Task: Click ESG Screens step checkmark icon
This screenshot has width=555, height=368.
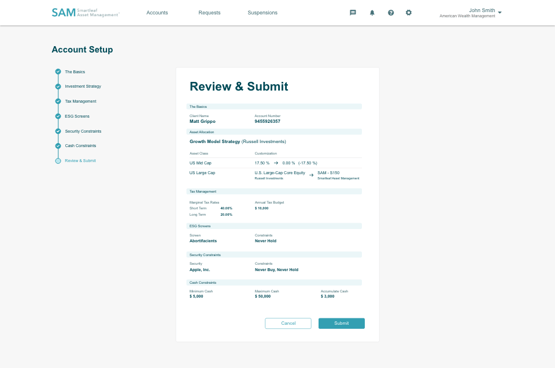Action: click(58, 116)
